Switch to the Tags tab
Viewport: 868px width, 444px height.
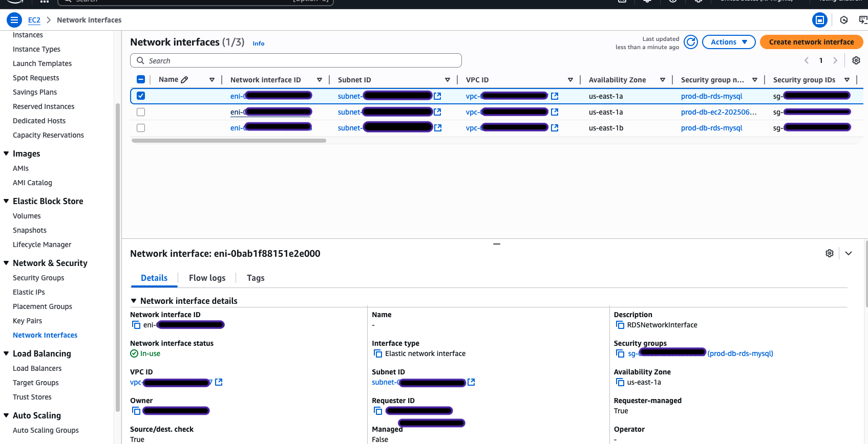pos(256,278)
